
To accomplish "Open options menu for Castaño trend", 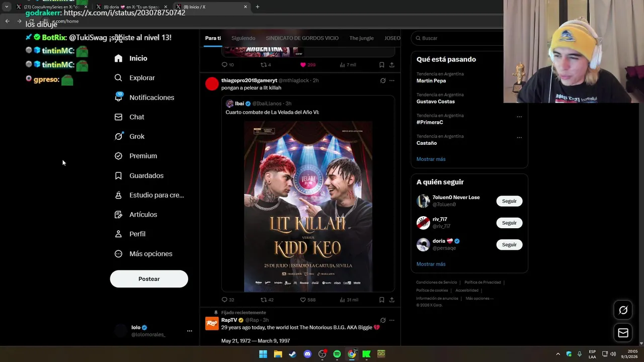I will tap(519, 137).
